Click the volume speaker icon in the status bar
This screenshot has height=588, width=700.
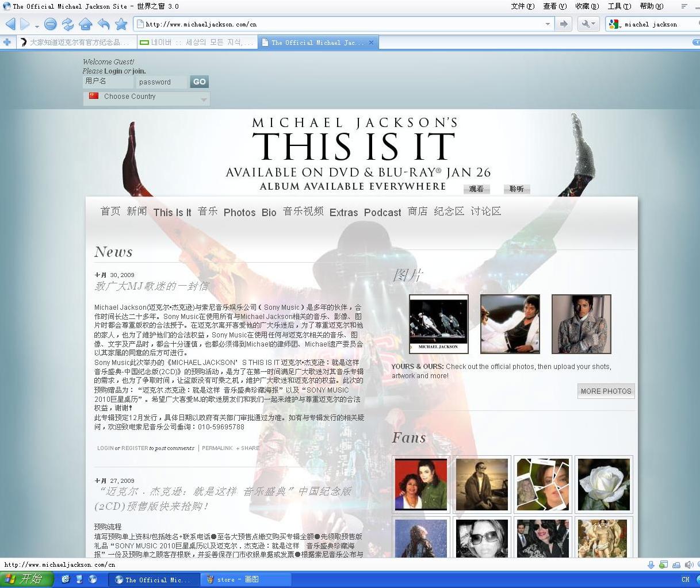688,565
